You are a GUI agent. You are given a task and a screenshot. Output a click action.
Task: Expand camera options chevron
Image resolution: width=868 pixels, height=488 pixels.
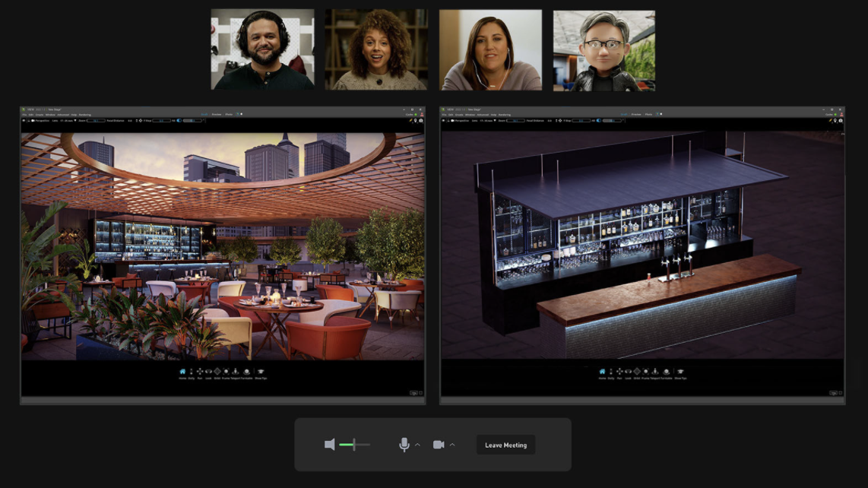(452, 445)
